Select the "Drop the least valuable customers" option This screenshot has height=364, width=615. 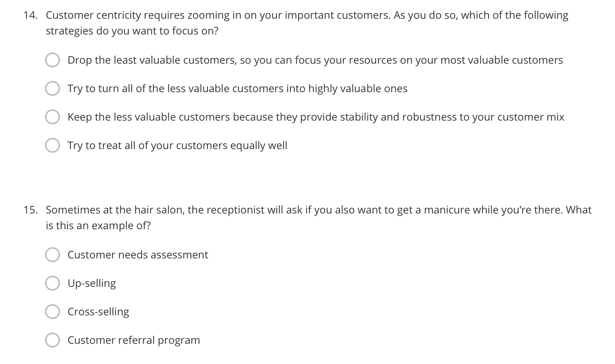(x=52, y=59)
